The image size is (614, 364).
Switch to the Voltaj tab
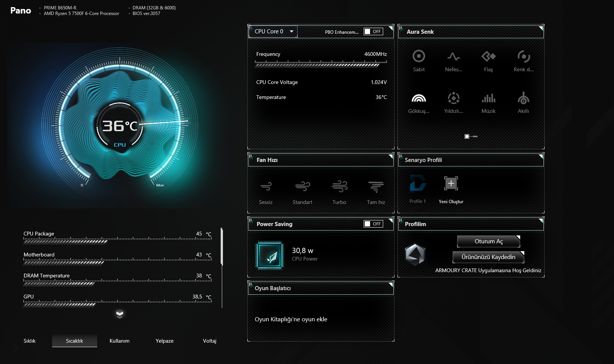pyautogui.click(x=209, y=341)
